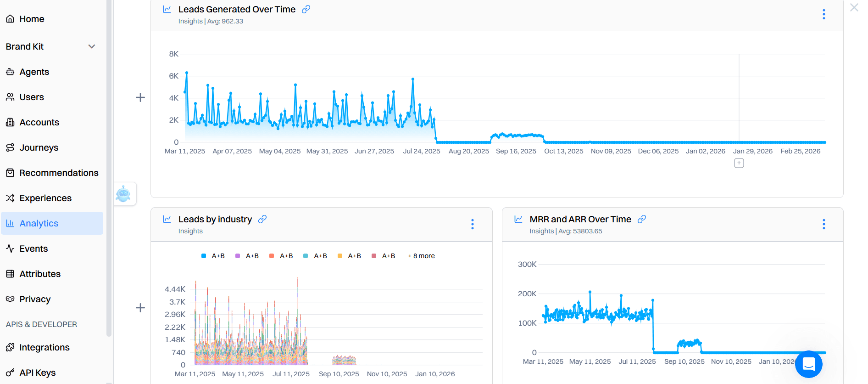Click chart icon beside Leads by industry
The height and width of the screenshot is (384, 868).
(x=167, y=219)
